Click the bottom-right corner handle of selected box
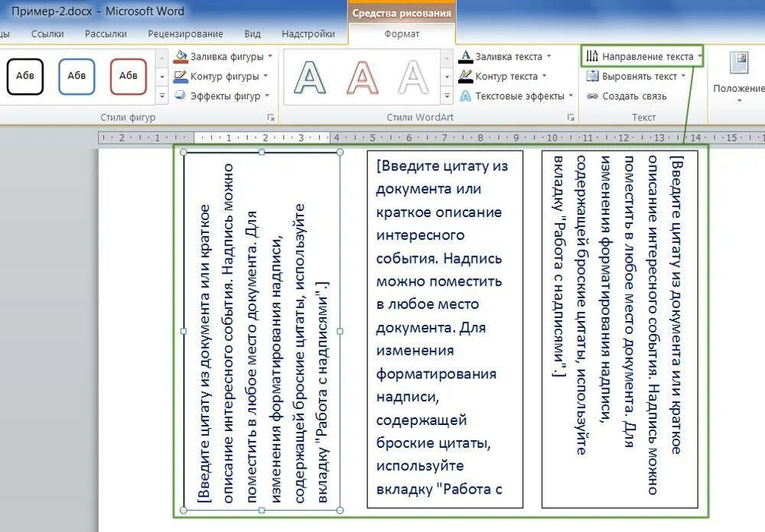The image size is (765, 532). 340,510
